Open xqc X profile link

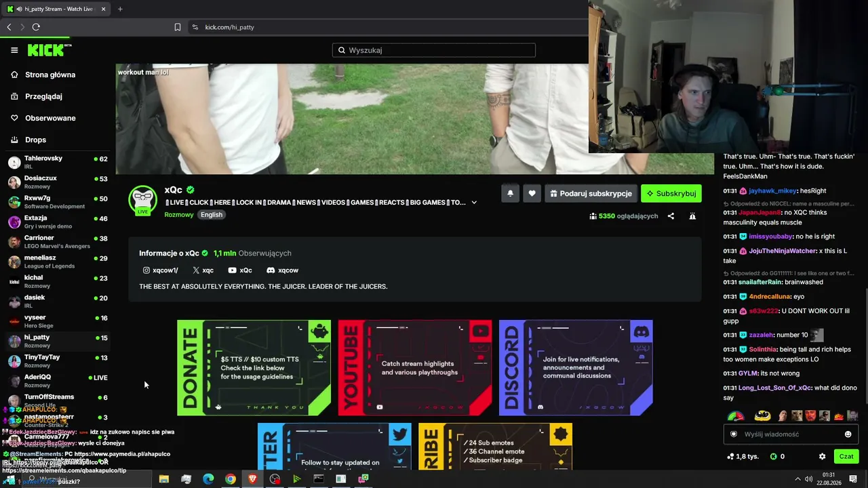(203, 270)
